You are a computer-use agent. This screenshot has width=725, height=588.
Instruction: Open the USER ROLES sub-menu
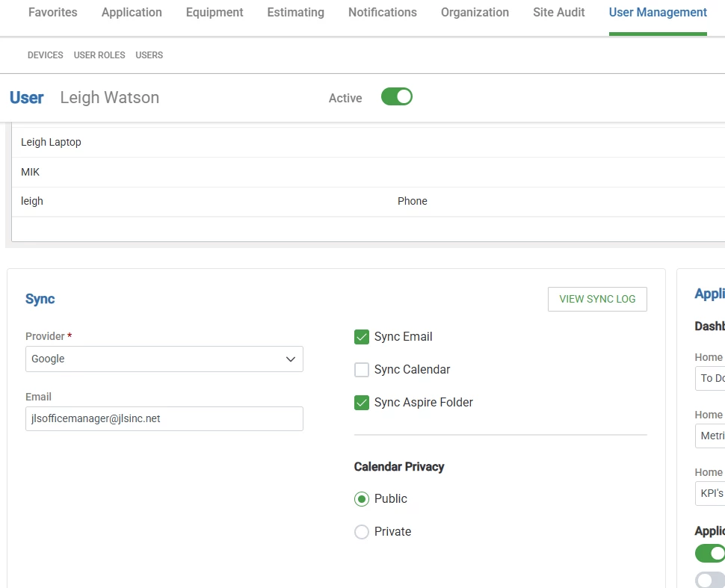(99, 55)
